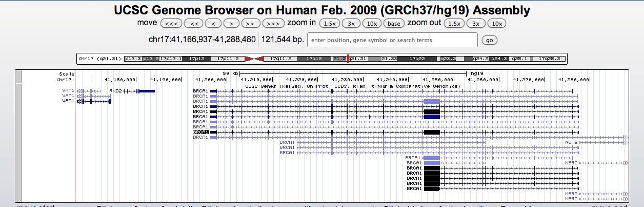Zoom in 3x
Screen dimensions: 644x207
(x=351, y=24)
